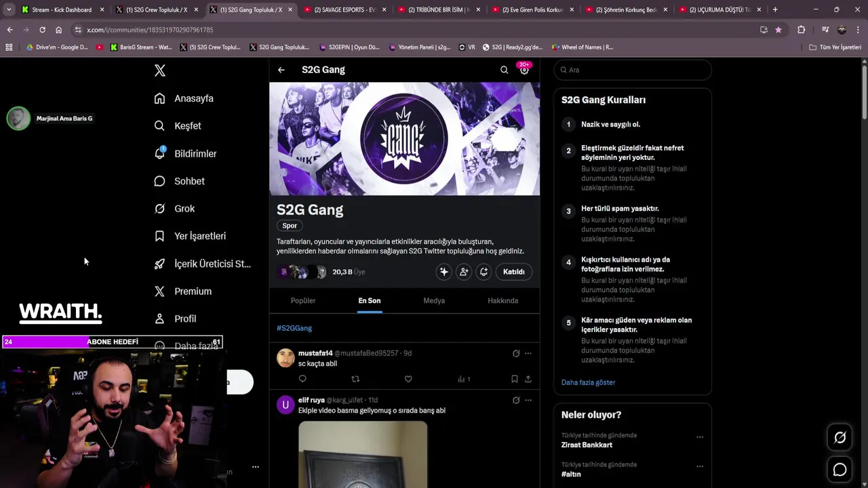This screenshot has width=868, height=488.
Task: Switch to the Medya tab
Action: click(x=434, y=301)
